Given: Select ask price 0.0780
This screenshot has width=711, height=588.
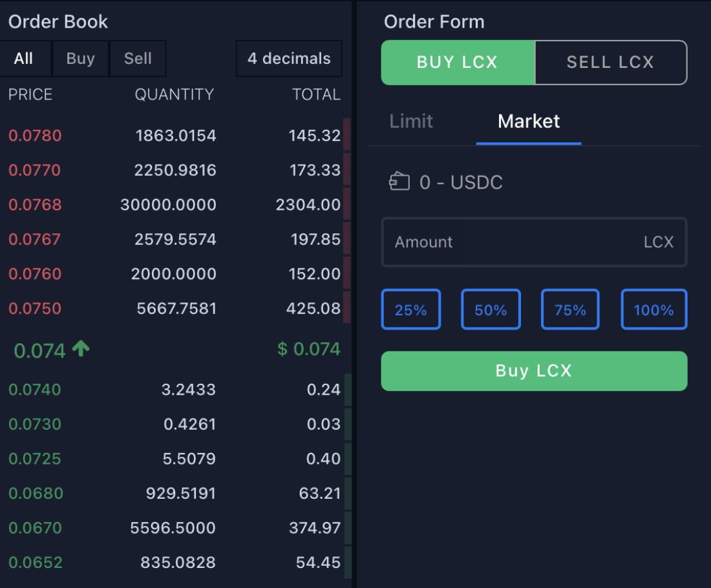Looking at the screenshot, I should pos(35,136).
